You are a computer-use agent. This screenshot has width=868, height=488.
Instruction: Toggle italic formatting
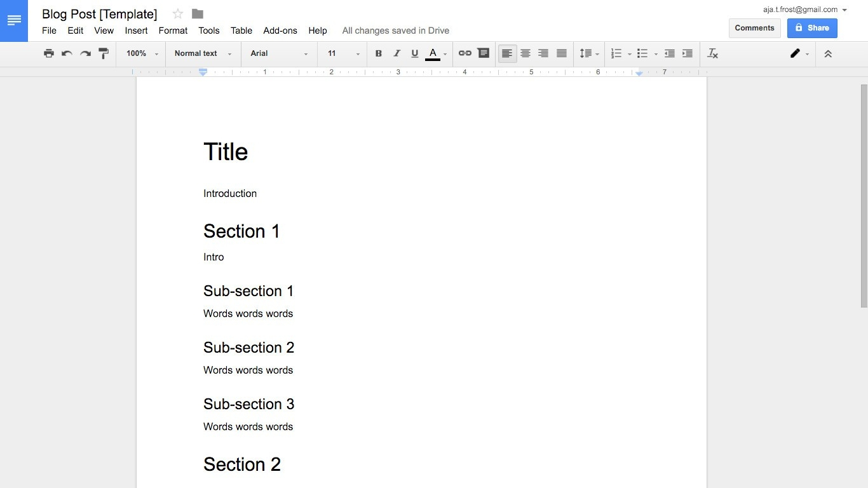point(397,53)
